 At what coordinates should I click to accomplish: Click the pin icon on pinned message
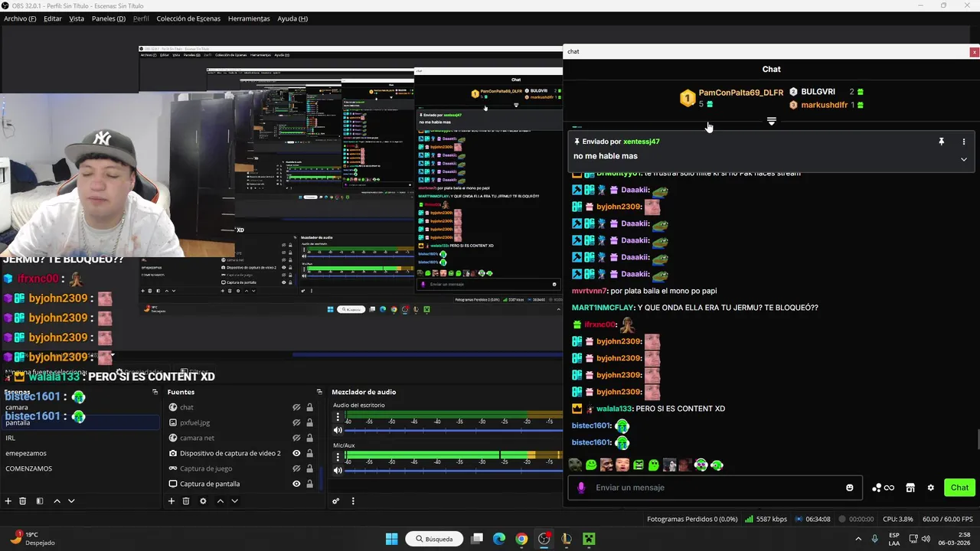point(942,142)
